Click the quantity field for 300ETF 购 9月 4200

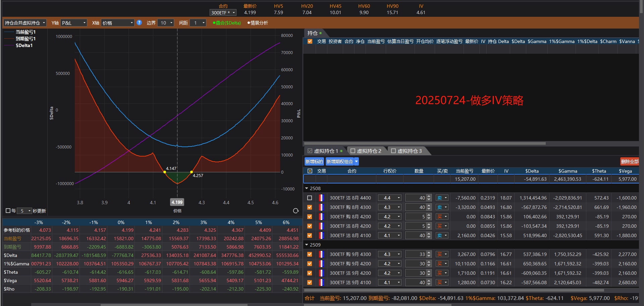415,264
